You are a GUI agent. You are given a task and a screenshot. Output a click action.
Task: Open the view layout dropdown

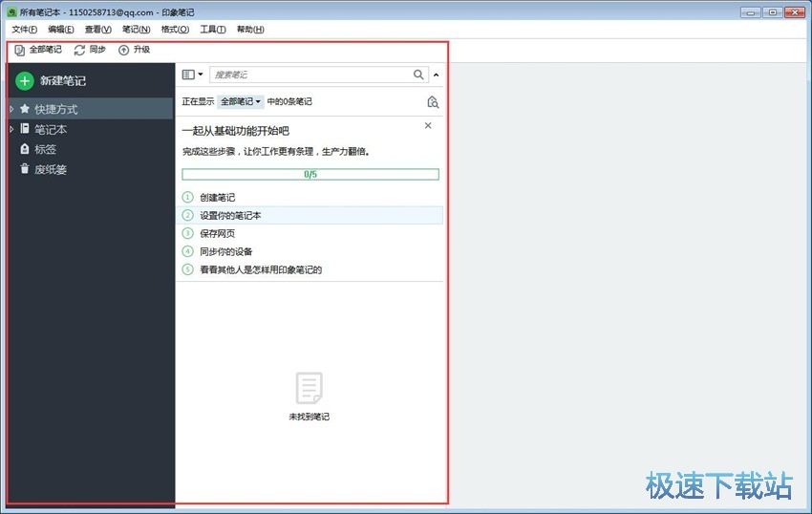point(192,75)
